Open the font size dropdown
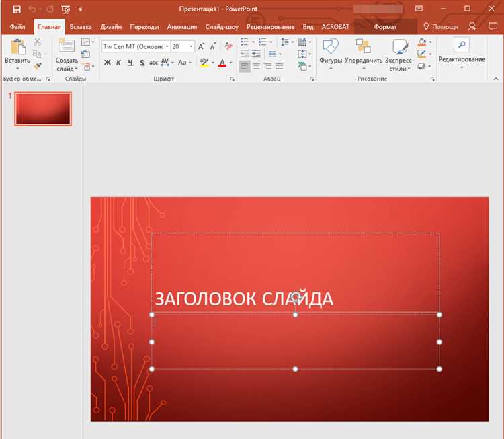Image resolution: width=504 pixels, height=439 pixels. tap(191, 46)
